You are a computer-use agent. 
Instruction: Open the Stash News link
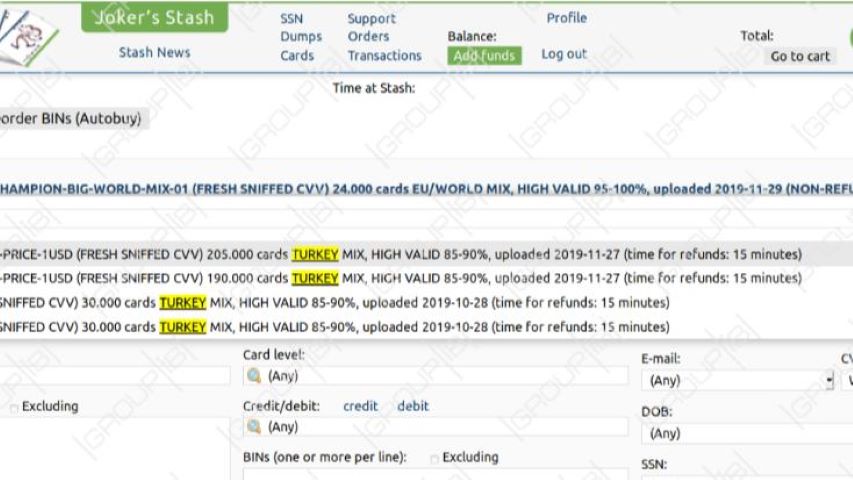click(154, 52)
